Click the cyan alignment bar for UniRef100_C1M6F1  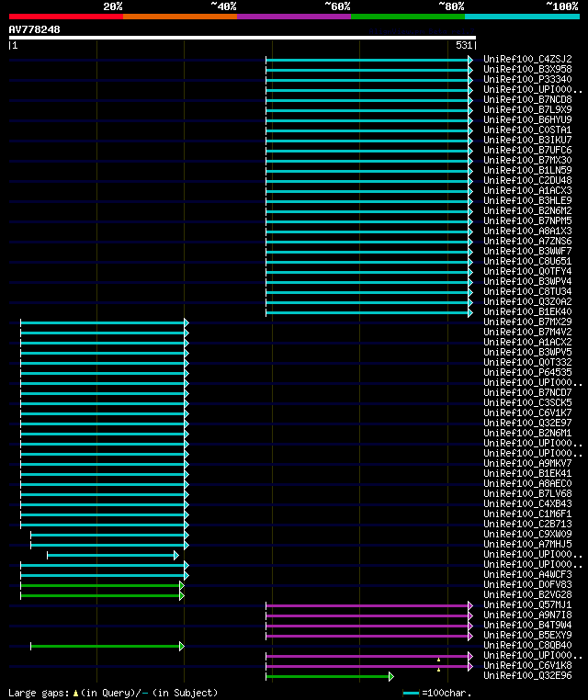103,514
